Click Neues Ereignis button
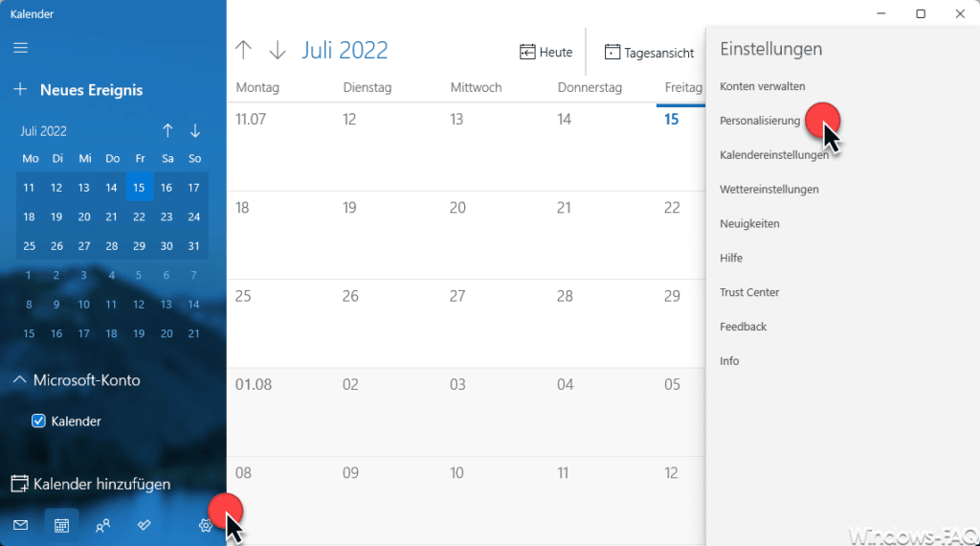This screenshot has height=546, width=980. 91,90
